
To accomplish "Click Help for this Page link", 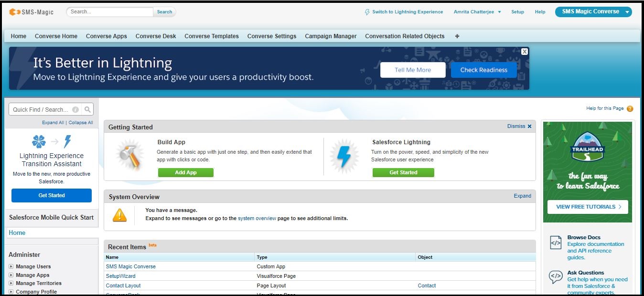I will (605, 108).
